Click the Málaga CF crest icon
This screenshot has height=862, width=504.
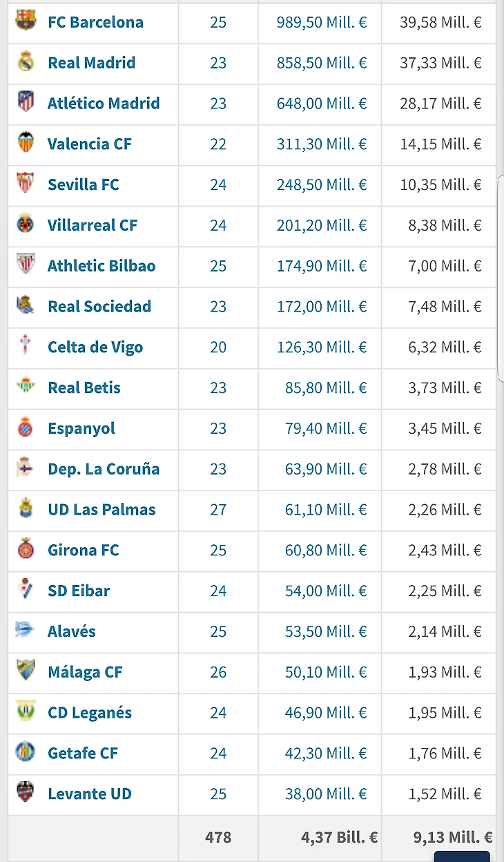coord(26,671)
